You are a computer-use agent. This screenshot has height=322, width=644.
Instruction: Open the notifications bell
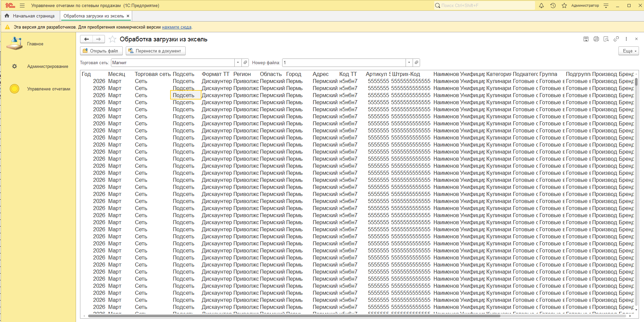(541, 5)
